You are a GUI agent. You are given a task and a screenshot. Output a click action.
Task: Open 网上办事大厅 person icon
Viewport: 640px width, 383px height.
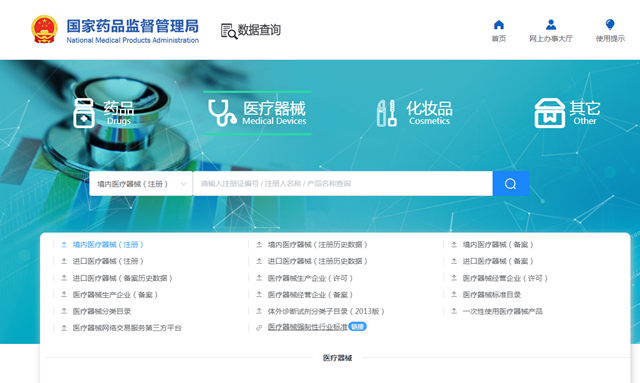[x=551, y=25]
